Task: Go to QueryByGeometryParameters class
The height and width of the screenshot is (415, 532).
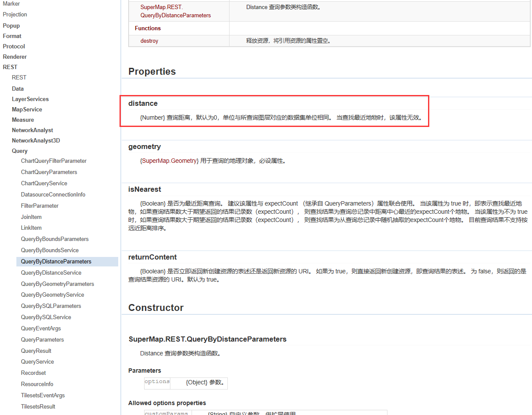Action: (57, 284)
